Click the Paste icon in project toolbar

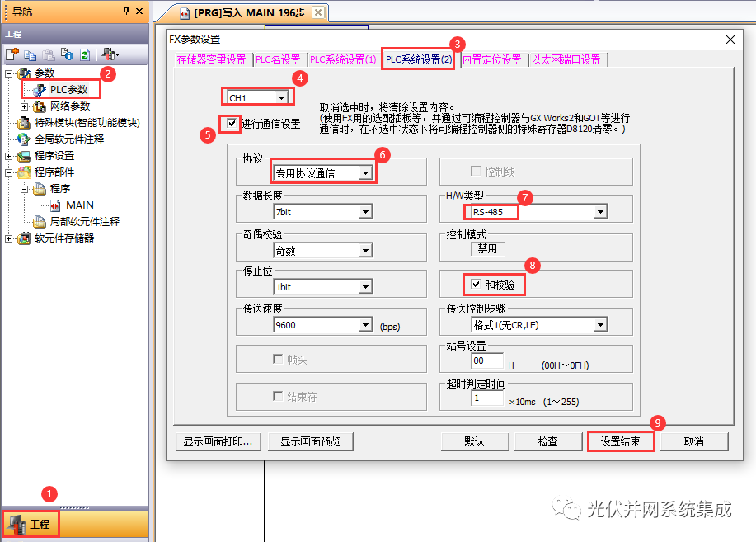[49, 54]
